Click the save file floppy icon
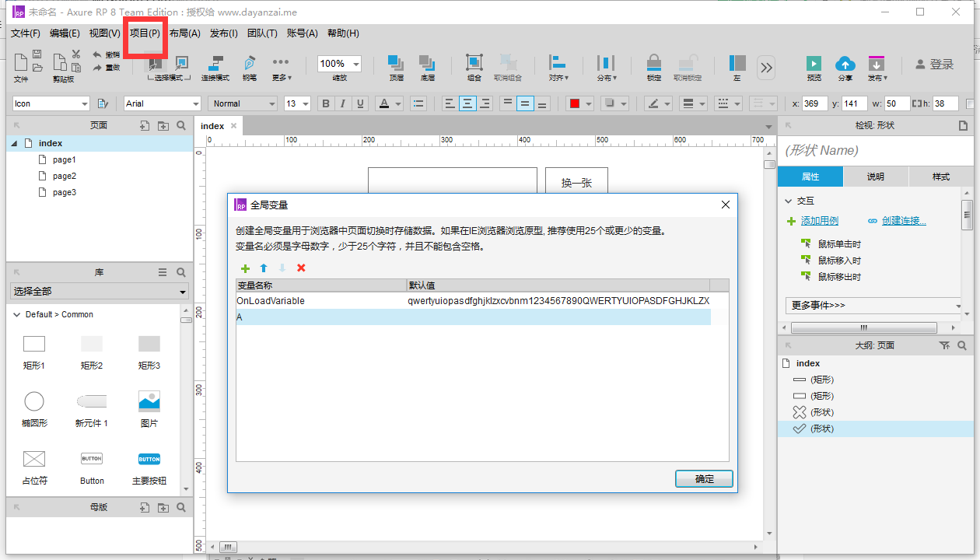 click(37, 54)
